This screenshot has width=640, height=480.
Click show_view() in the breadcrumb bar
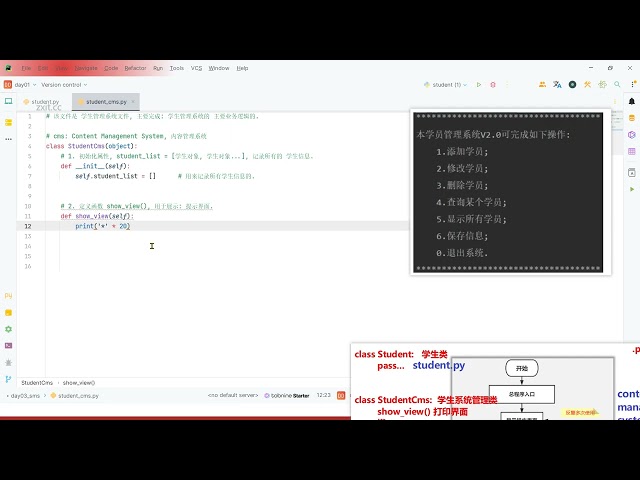(79, 383)
